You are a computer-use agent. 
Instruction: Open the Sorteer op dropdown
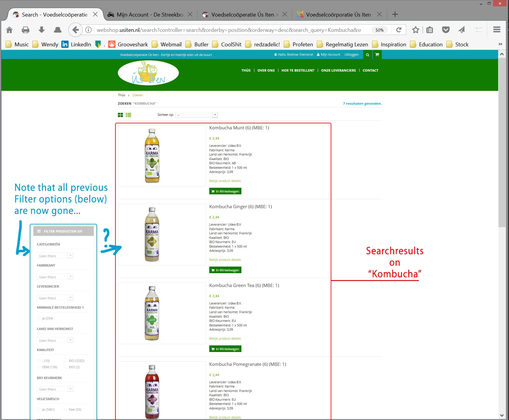[196, 115]
